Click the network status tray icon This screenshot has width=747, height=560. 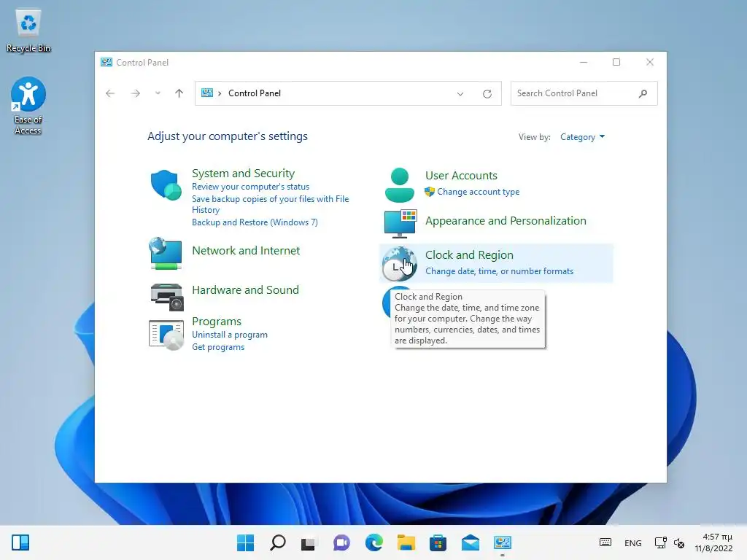tap(660, 542)
